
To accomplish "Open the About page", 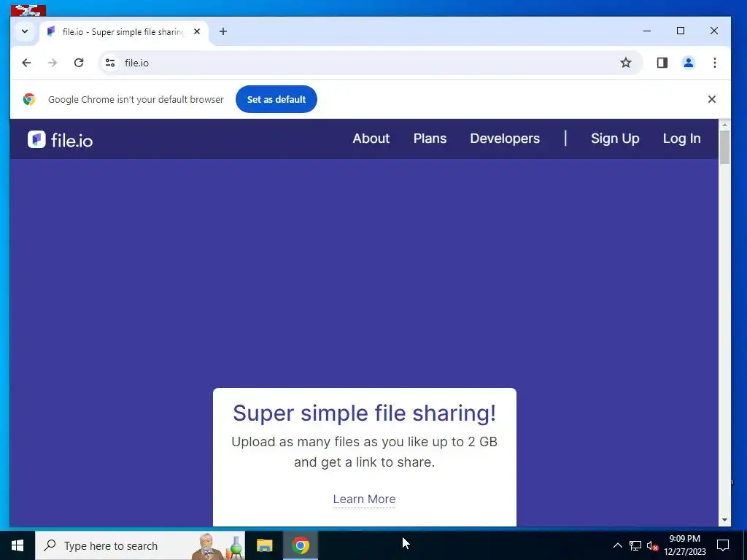I will 371,139.
